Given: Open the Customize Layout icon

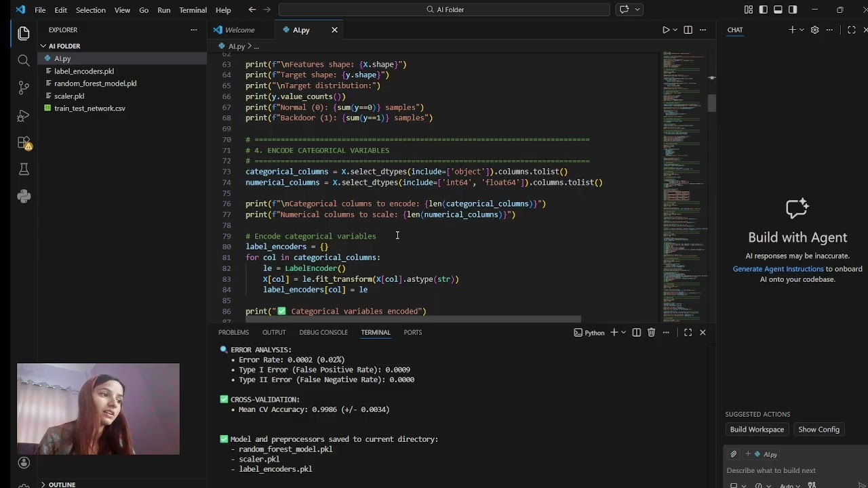Looking at the screenshot, I should (x=749, y=9).
